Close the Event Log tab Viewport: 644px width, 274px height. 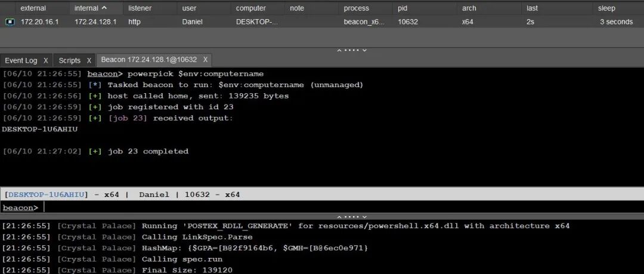click(x=45, y=60)
